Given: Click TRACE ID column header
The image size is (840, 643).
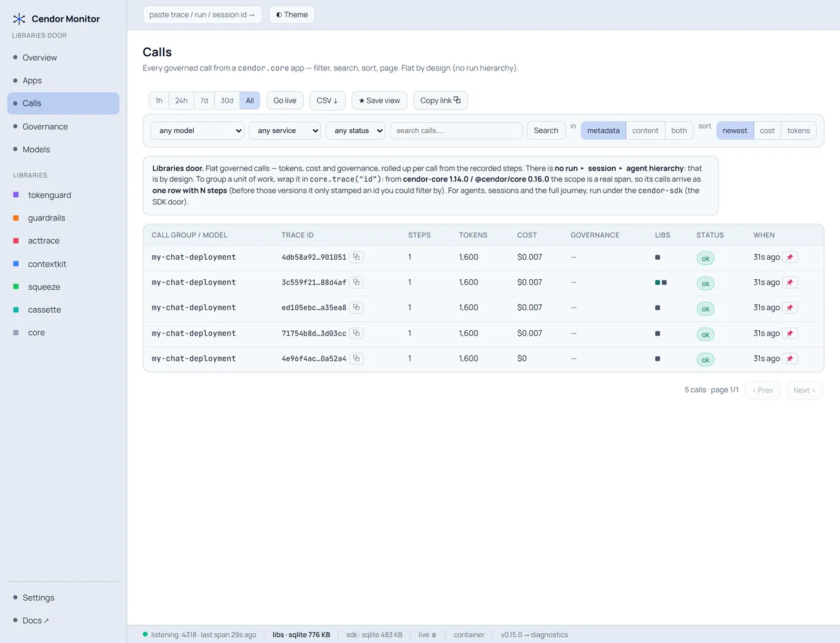Looking at the screenshot, I should point(298,235).
